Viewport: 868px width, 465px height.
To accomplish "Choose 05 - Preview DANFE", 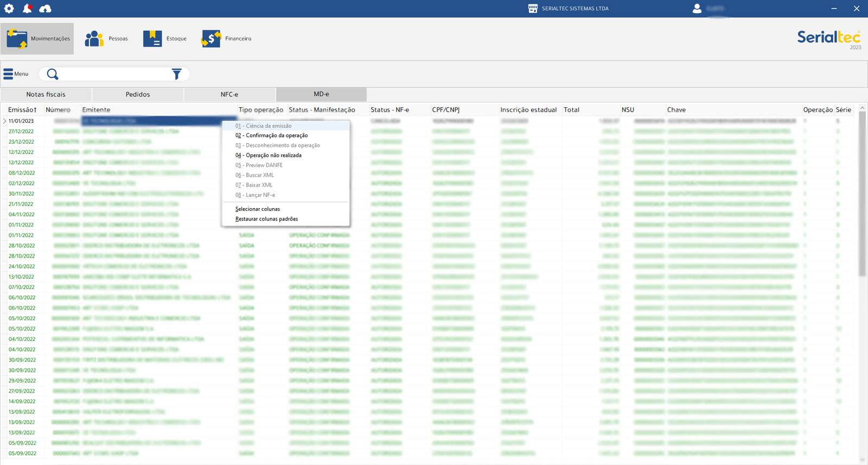I will [286, 165].
